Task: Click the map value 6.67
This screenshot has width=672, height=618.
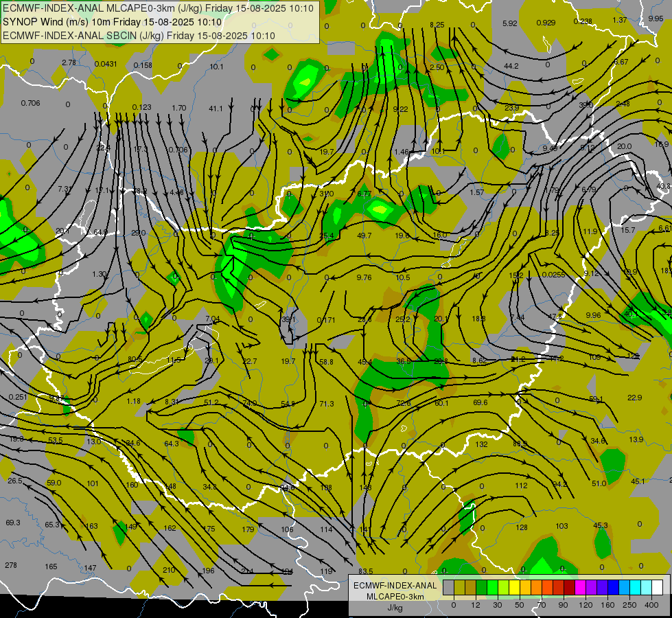Action: pos(621,62)
